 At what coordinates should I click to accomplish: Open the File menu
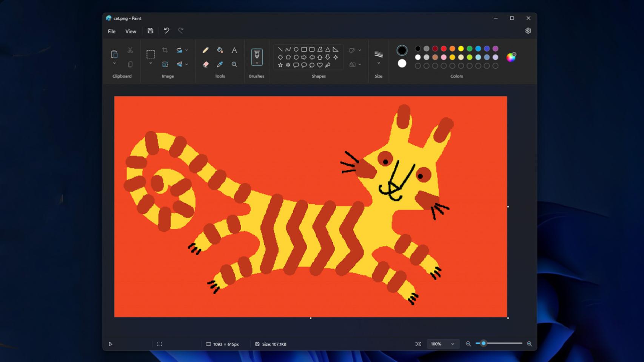pos(111,31)
